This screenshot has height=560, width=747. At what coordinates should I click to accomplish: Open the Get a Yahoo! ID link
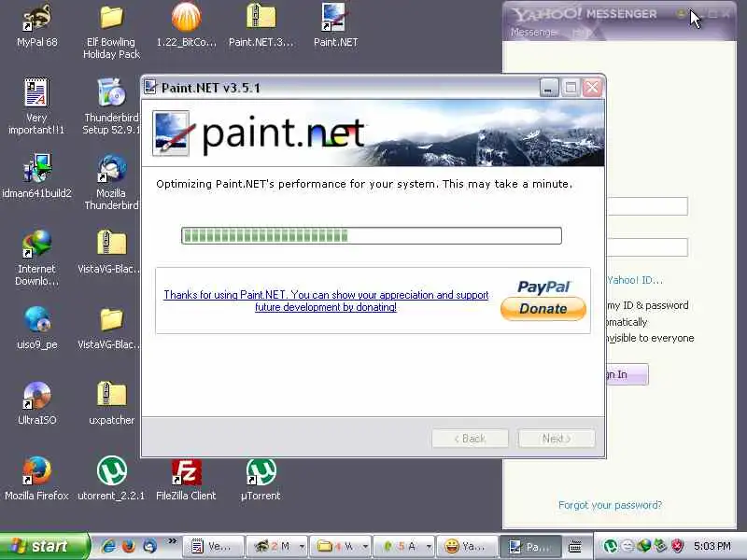point(635,280)
